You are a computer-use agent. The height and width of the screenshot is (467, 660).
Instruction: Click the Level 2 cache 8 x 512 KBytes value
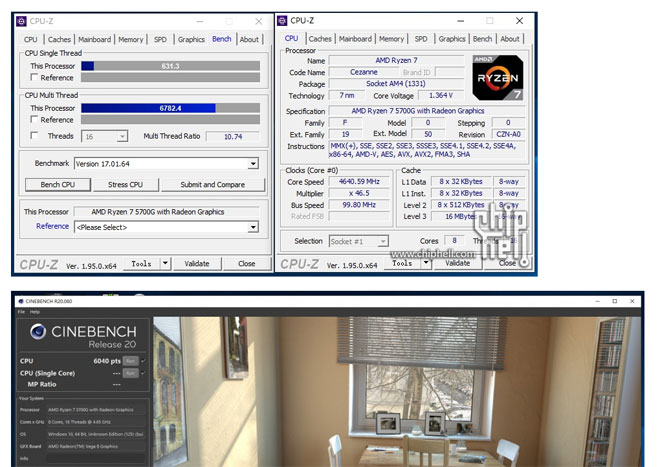(x=460, y=205)
